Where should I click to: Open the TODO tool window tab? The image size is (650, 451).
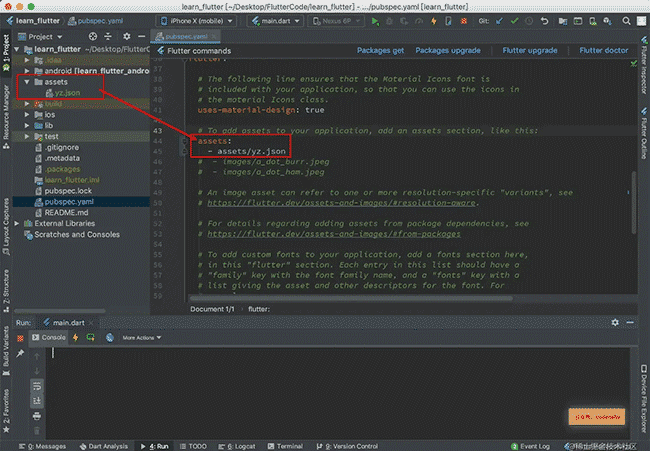(x=193, y=446)
